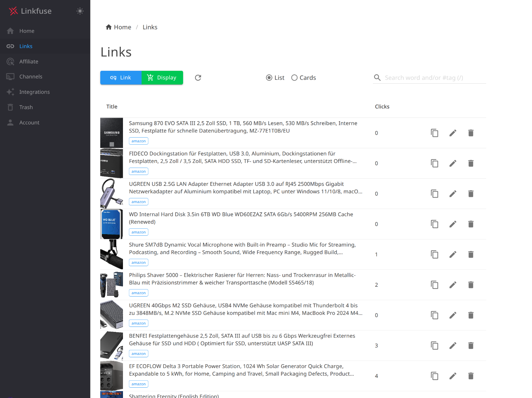532x398 pixels.
Task: Click the amazon tag under Samsung 870 EVO
Action: 139,141
